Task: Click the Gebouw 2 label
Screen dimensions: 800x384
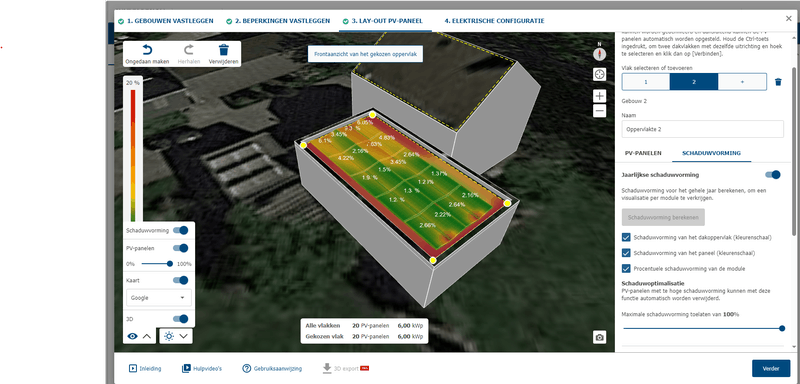Action: 634,101
